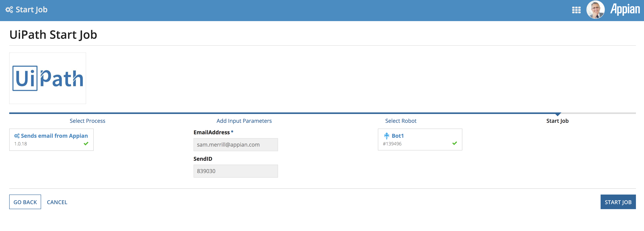Screen dimensions: 644x231
Task: Click the green checkmark on process card
Action: tap(86, 144)
